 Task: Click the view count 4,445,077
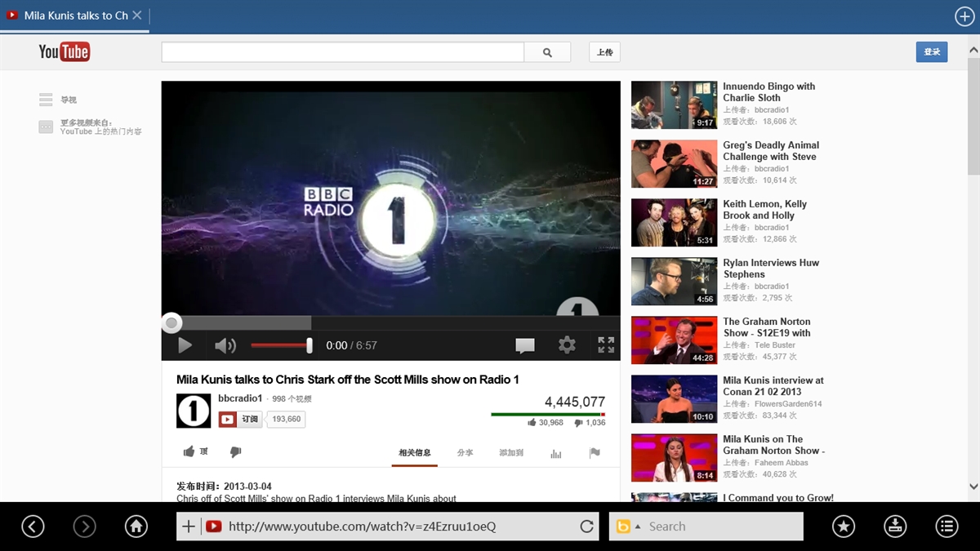pyautogui.click(x=575, y=402)
